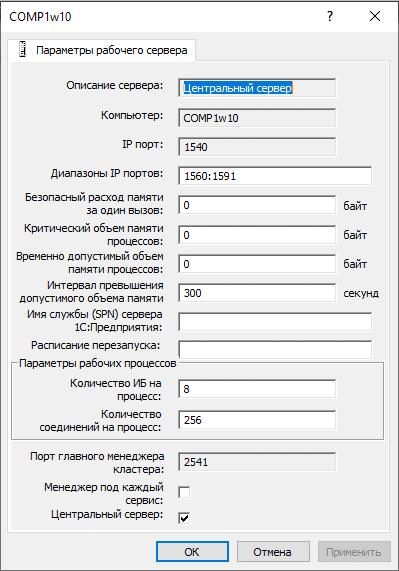Click the Отмена button

click(x=273, y=552)
